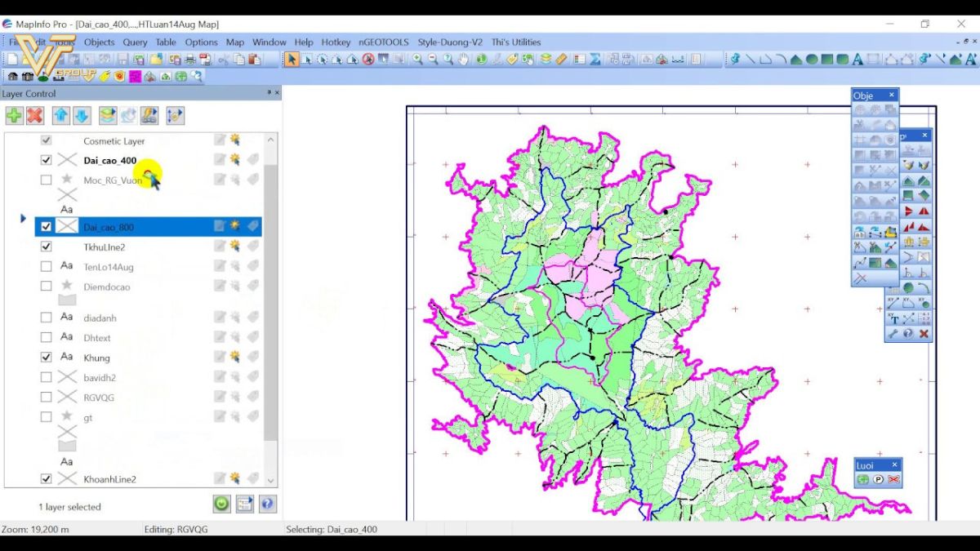Viewport: 980px width, 551px height.
Task: Click the Dai_cao_800 line style swatch
Action: point(67,226)
